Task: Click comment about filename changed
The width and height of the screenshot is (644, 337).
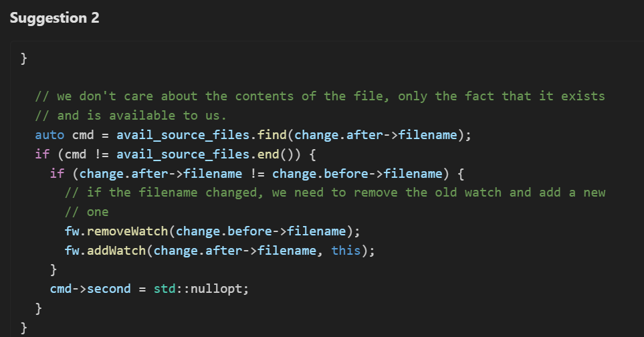Action: 335,193
